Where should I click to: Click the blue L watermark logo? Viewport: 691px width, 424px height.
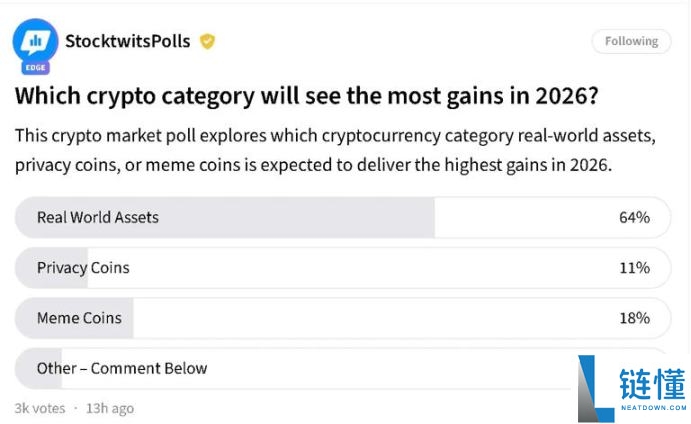tap(596, 389)
